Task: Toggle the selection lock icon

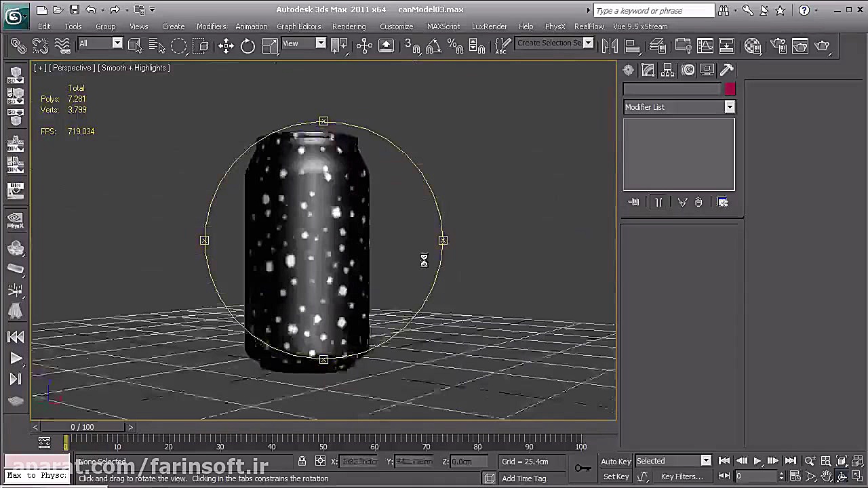Action: tap(302, 462)
